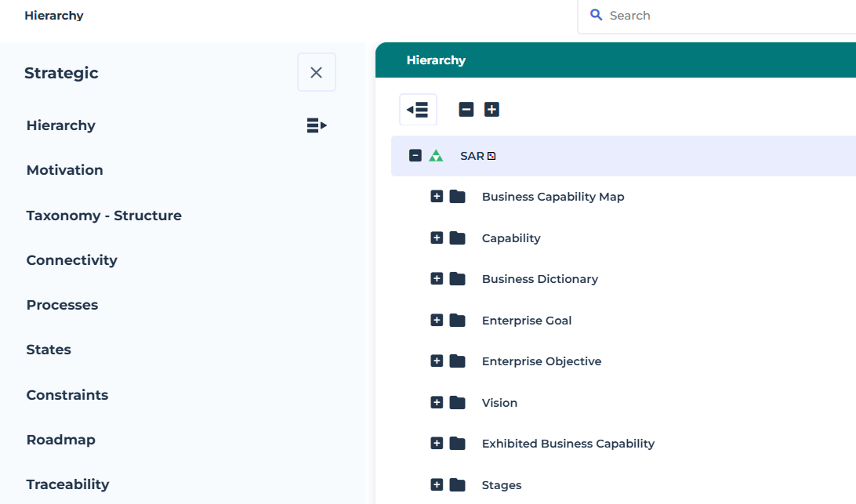Expand the Stages folder
The height and width of the screenshot is (504, 856).
[x=437, y=485]
